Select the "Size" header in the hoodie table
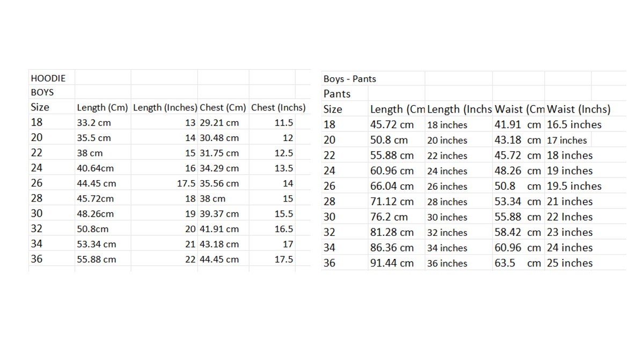The width and height of the screenshot is (644, 341). (x=40, y=107)
